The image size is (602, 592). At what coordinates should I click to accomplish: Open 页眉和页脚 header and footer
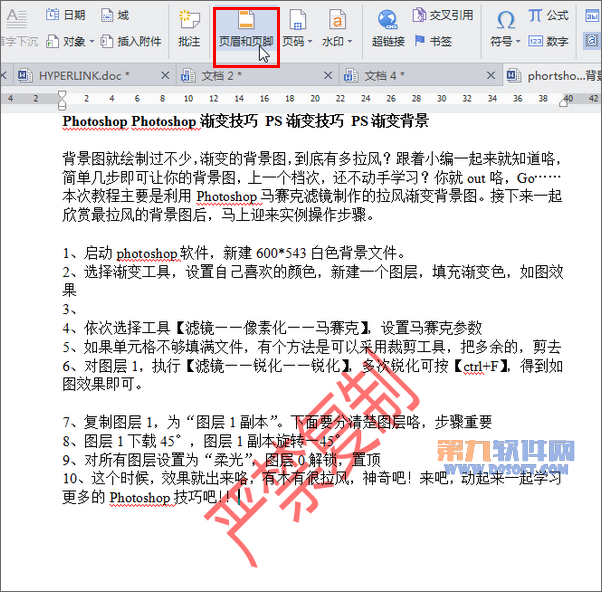246,30
